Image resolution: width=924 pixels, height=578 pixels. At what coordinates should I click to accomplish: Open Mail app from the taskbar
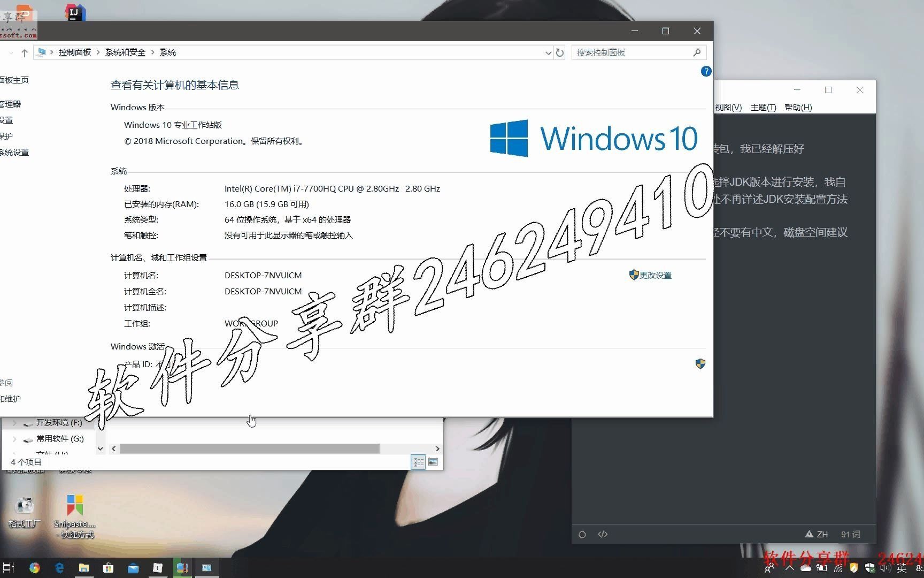pyautogui.click(x=133, y=568)
